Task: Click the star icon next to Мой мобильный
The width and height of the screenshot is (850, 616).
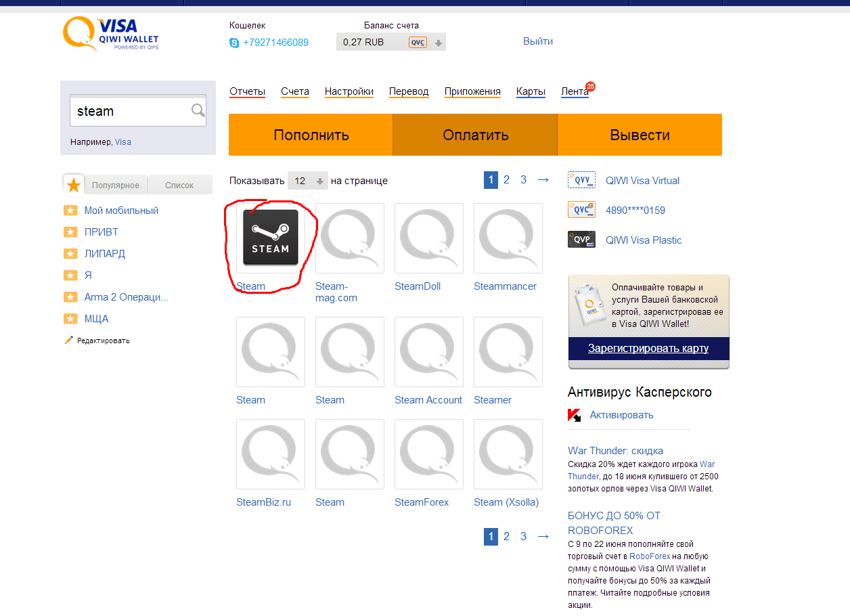Action: (x=70, y=211)
